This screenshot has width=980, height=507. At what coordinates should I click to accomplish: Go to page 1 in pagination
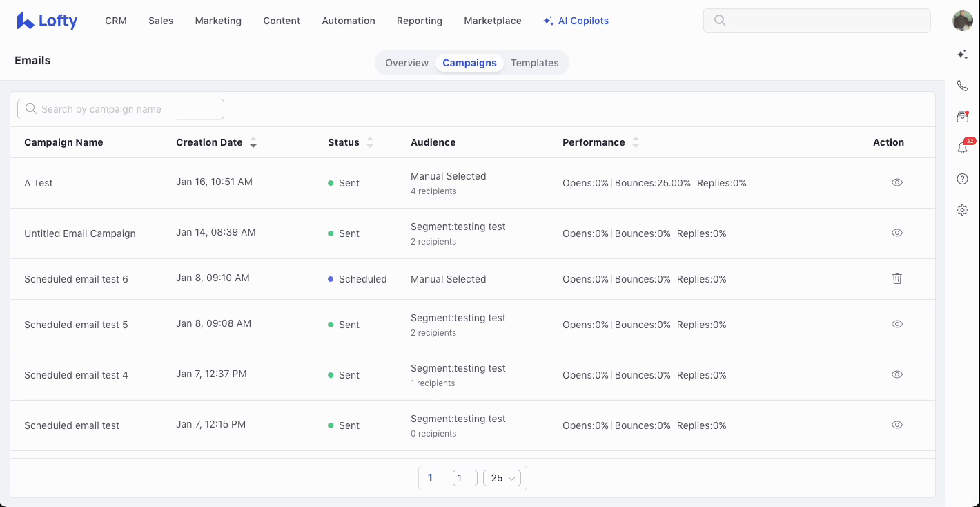[430, 477]
